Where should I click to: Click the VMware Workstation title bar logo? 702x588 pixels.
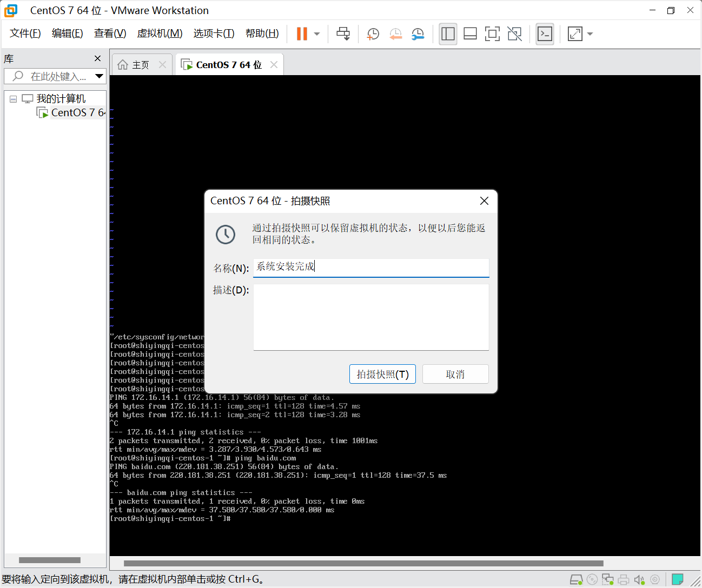[x=11, y=10]
